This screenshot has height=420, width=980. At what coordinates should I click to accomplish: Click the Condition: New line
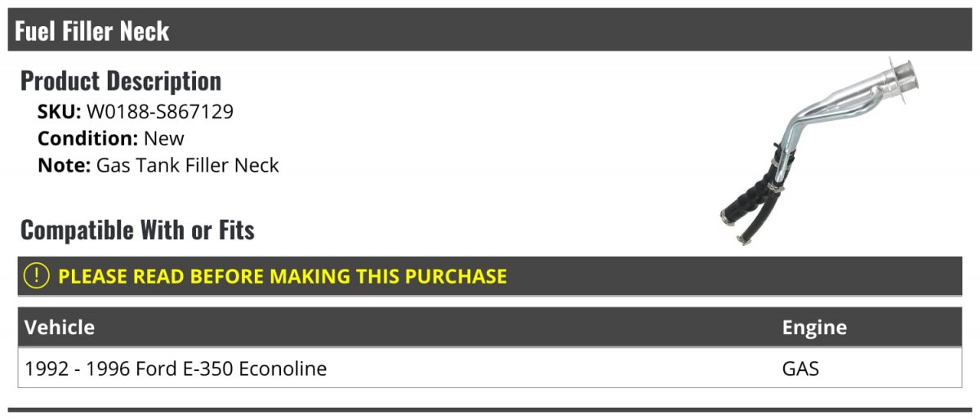[111, 138]
